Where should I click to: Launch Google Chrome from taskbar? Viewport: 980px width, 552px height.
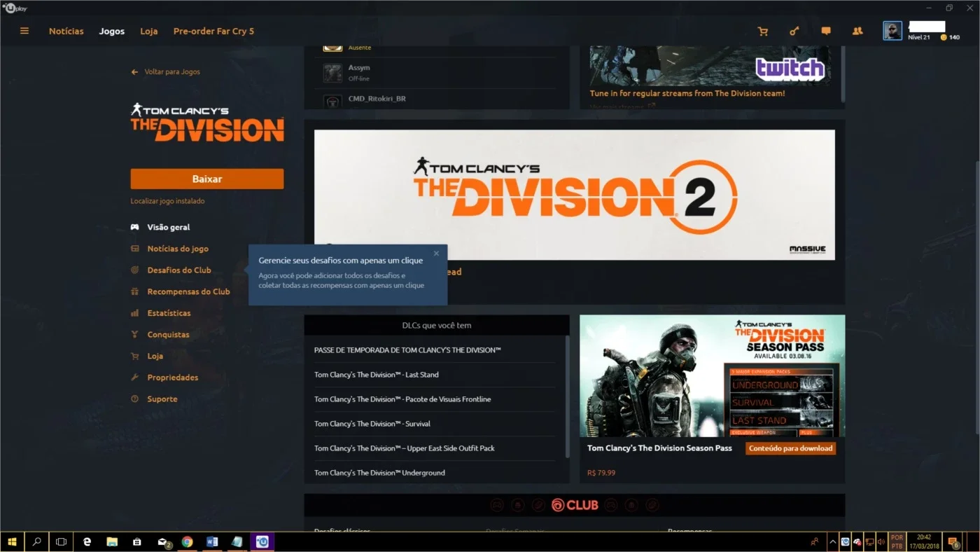click(187, 541)
